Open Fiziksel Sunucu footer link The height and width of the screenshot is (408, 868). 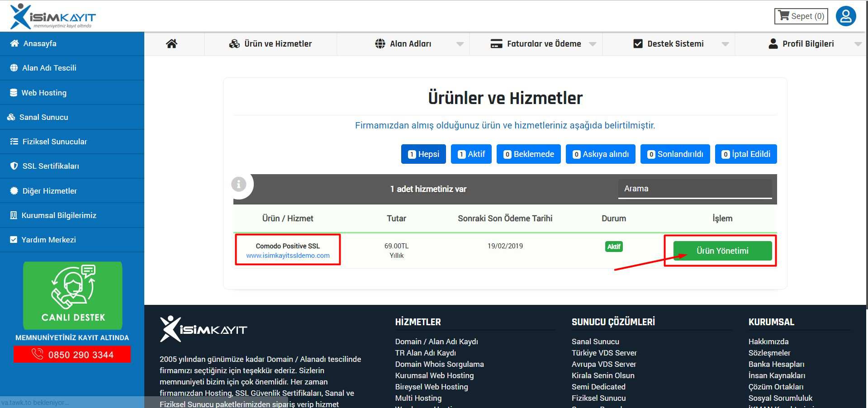(x=598, y=398)
